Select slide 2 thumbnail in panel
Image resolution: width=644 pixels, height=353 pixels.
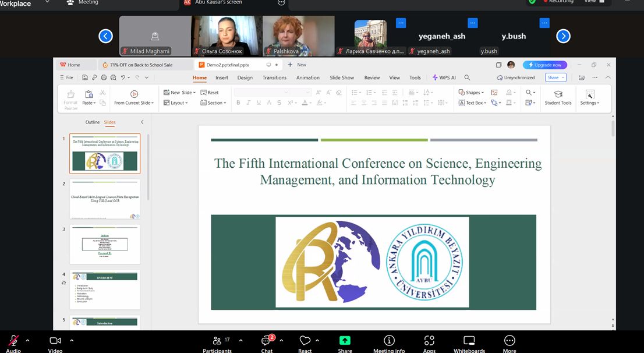tap(105, 200)
